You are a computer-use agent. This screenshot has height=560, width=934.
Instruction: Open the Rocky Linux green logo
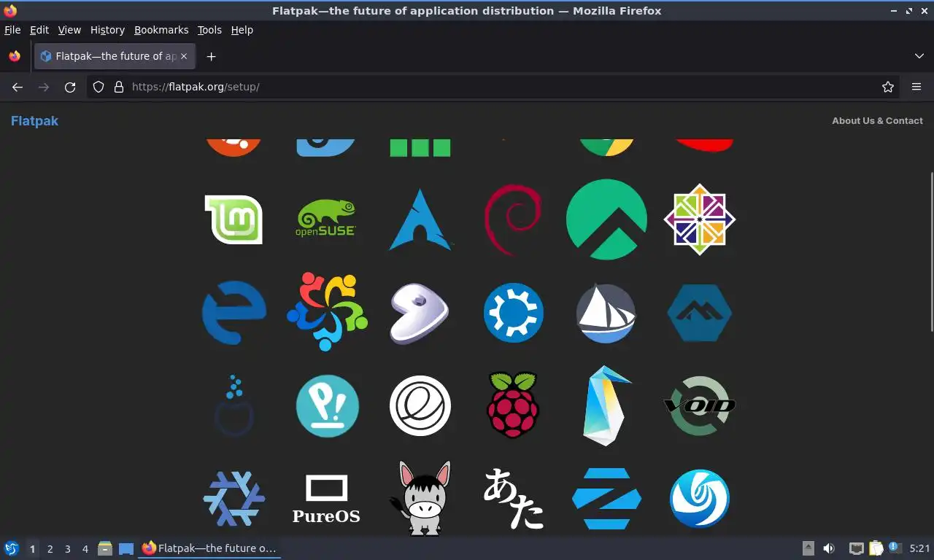(x=606, y=219)
